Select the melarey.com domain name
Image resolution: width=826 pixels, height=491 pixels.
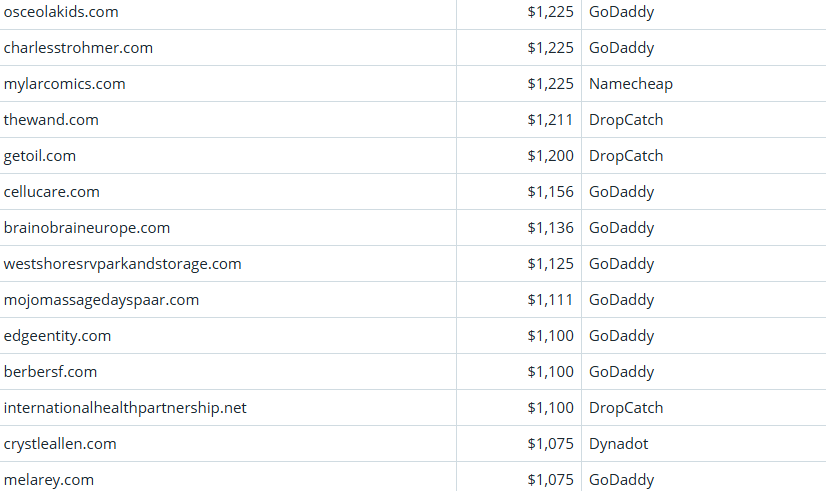click(49, 480)
